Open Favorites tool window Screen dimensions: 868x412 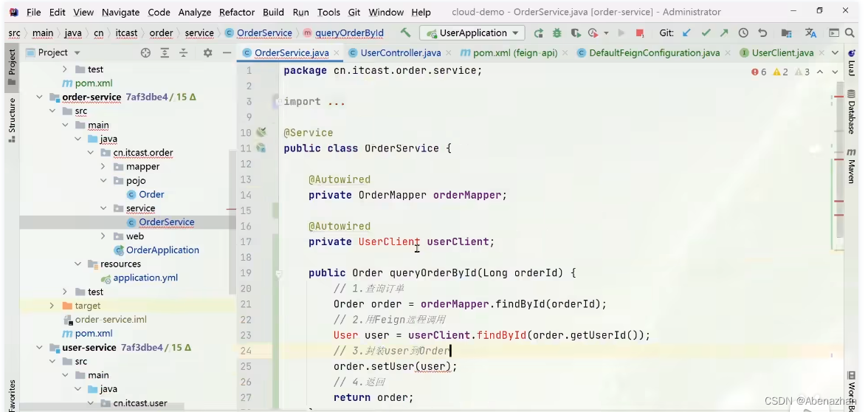click(12, 396)
